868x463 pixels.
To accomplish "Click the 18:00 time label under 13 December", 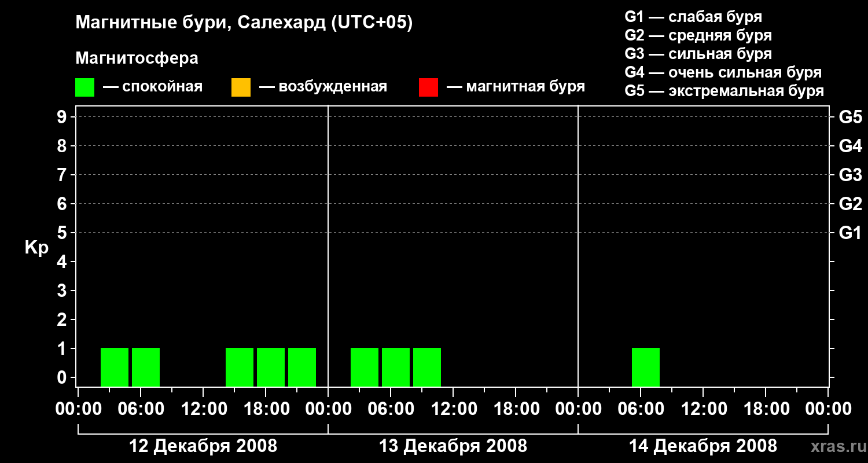I will click(516, 409).
